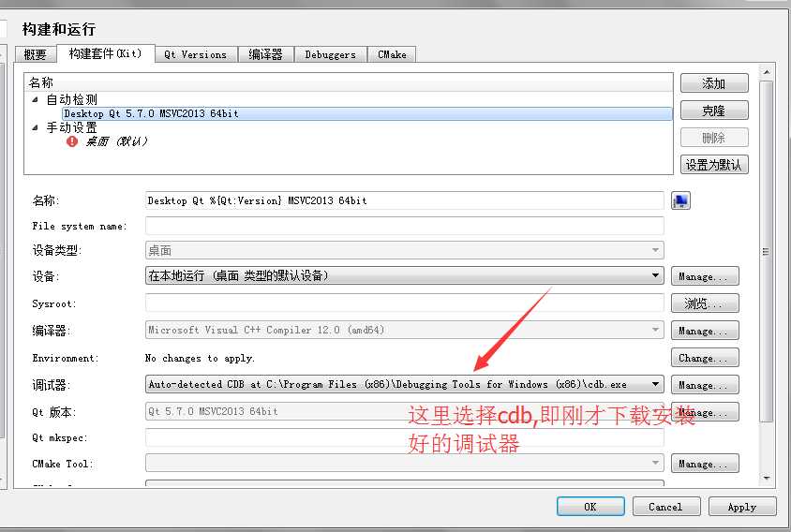
Task: Click 设置为默认 to make the kit default
Action: click(x=714, y=165)
